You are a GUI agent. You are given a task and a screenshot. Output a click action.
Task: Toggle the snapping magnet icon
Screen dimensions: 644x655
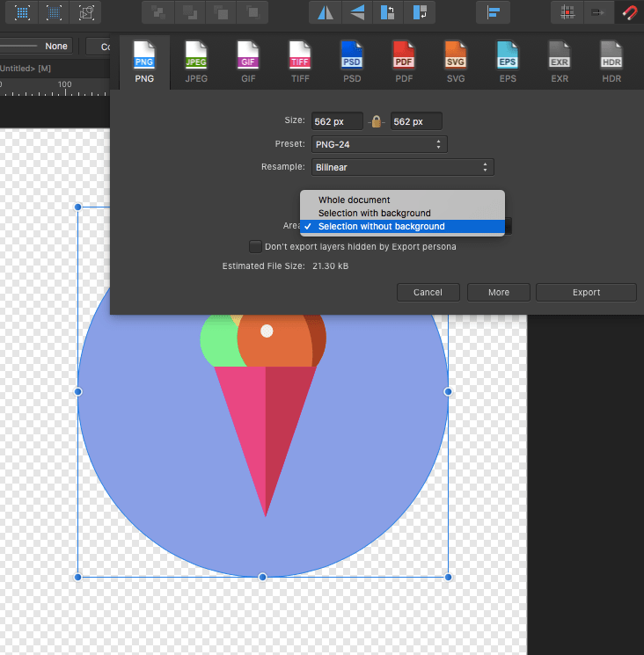click(629, 12)
